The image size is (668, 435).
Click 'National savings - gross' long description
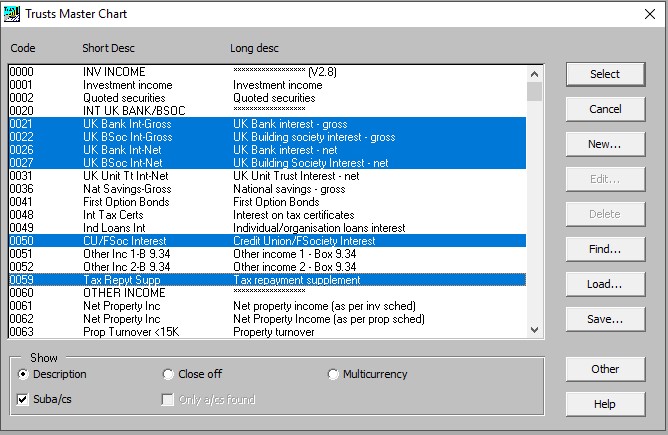click(289, 189)
